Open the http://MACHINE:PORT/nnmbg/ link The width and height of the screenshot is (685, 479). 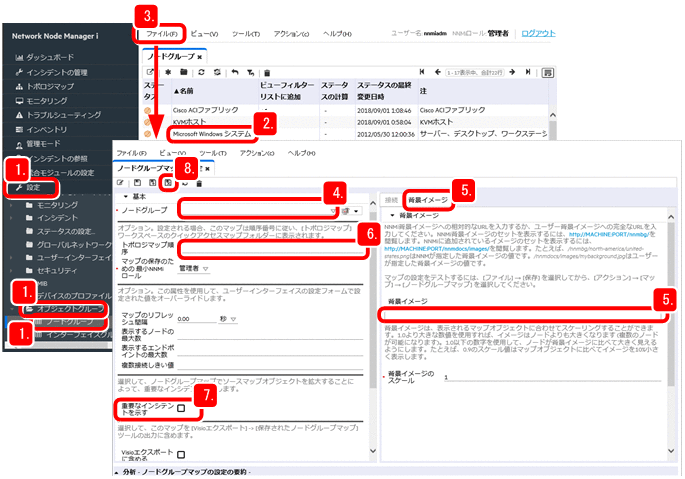tap(609, 235)
